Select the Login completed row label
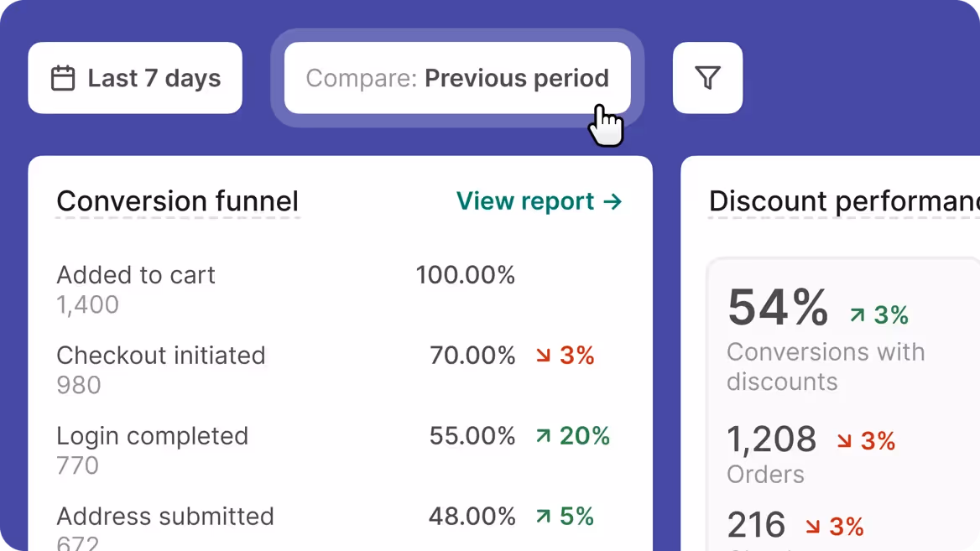Screen dimensions: 980x551 pos(153,436)
